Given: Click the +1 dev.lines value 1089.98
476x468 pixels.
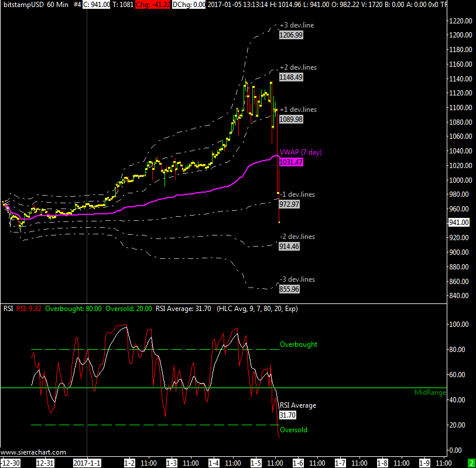Looking at the screenshot, I should click(x=291, y=119).
